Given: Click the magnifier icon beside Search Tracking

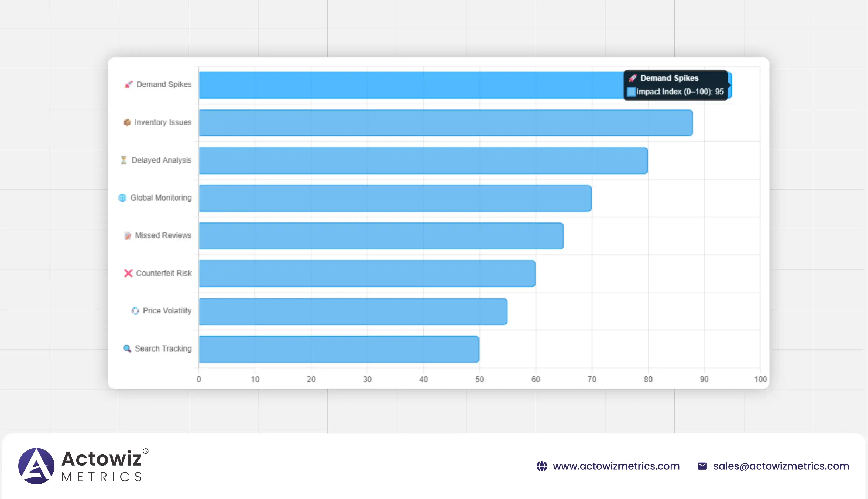Looking at the screenshot, I should [x=127, y=348].
